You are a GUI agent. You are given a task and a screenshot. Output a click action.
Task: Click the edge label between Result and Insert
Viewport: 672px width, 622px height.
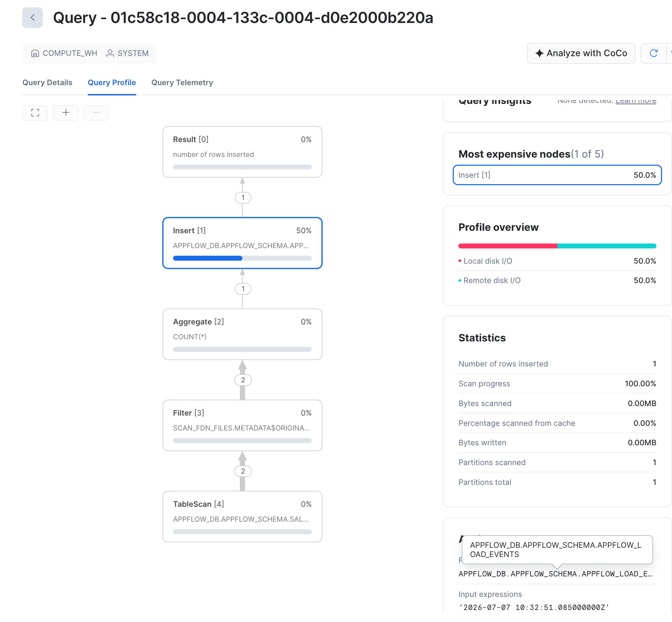(x=243, y=198)
